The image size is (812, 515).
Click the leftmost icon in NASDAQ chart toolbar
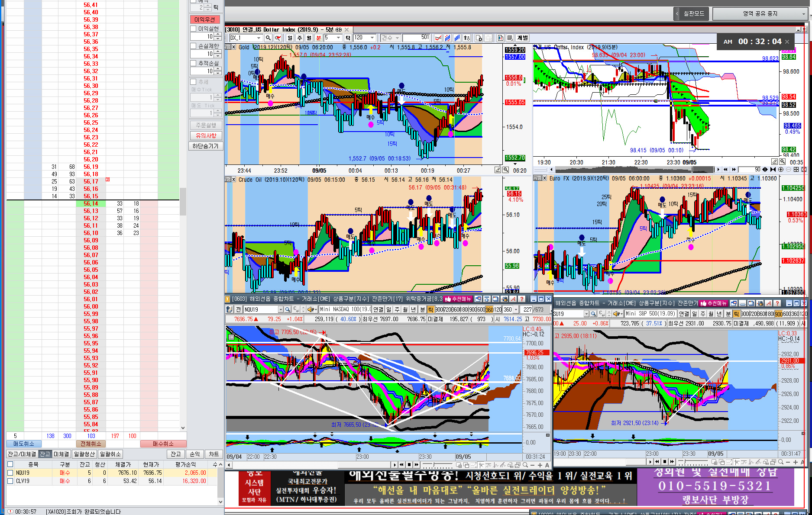click(230, 309)
